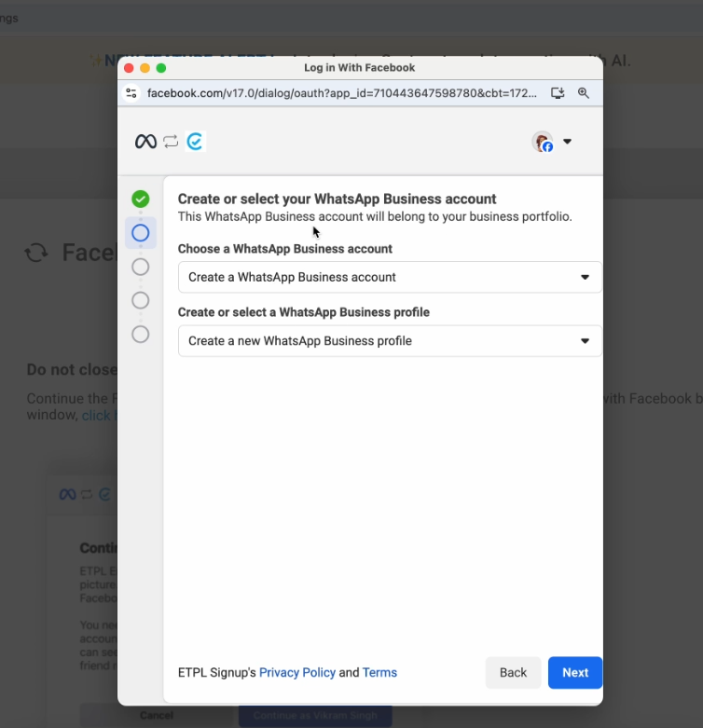Click the completed green checkmark step

(x=140, y=199)
